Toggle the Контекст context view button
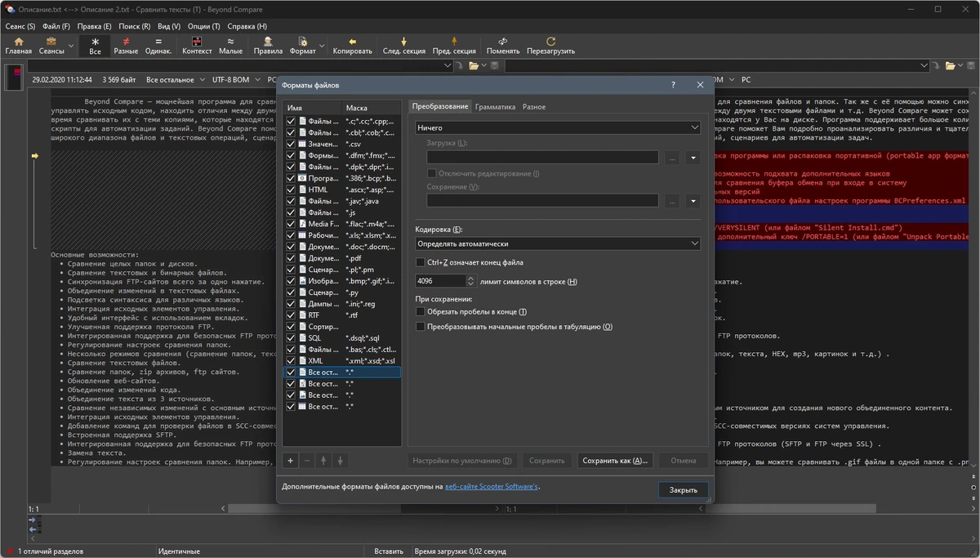This screenshot has height=558, width=980. [x=197, y=46]
